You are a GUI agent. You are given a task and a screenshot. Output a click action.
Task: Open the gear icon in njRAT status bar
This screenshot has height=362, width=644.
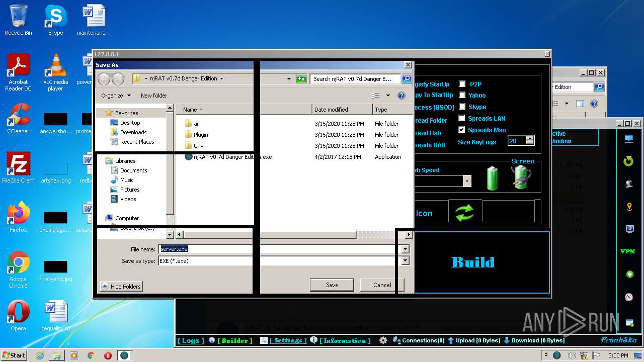(x=383, y=340)
